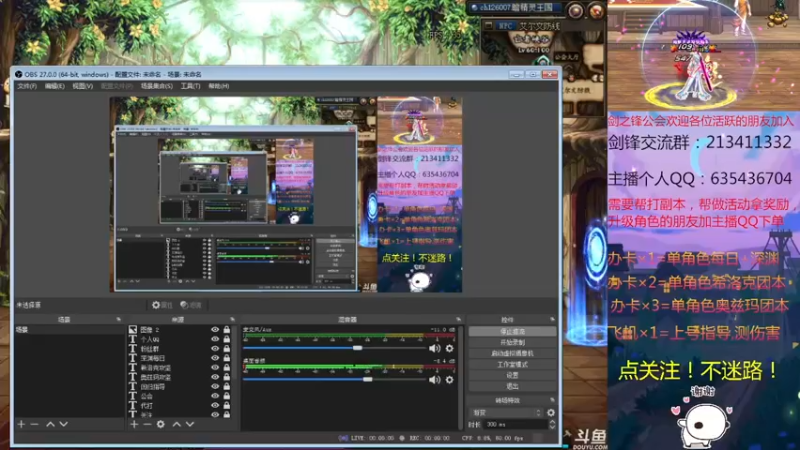Open the 场景集合(S) menu
The height and width of the screenshot is (450, 800).
point(157,86)
